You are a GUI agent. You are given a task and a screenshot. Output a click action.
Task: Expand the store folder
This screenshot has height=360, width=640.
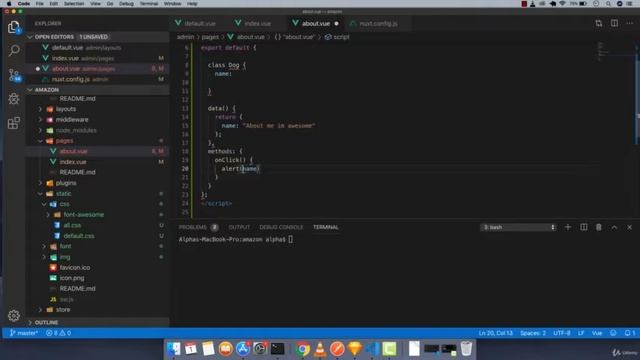[63, 309]
